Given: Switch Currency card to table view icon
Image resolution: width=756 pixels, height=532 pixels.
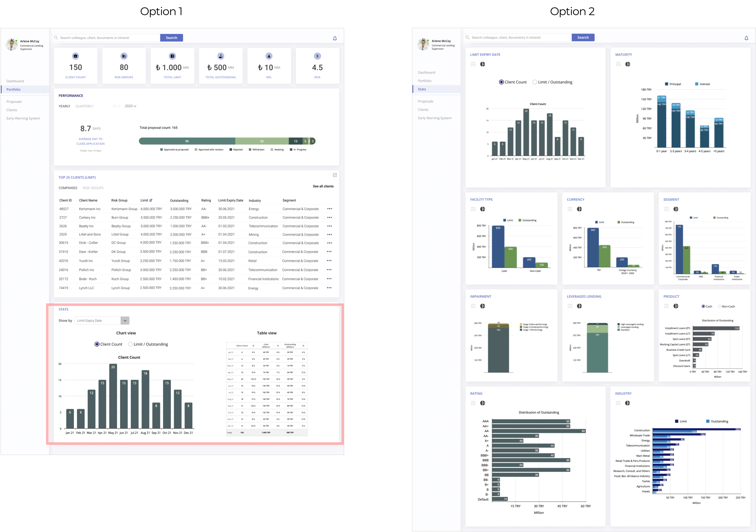Looking at the screenshot, I should point(570,209).
